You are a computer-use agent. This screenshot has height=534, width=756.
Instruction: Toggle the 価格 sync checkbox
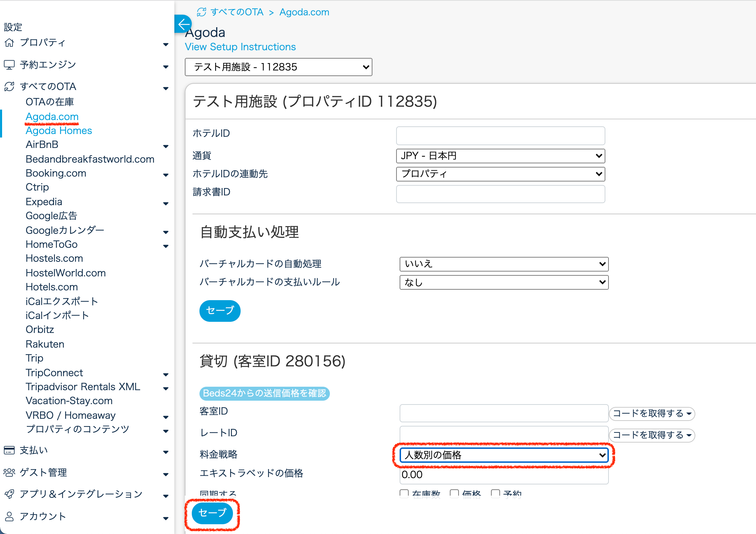(x=454, y=493)
